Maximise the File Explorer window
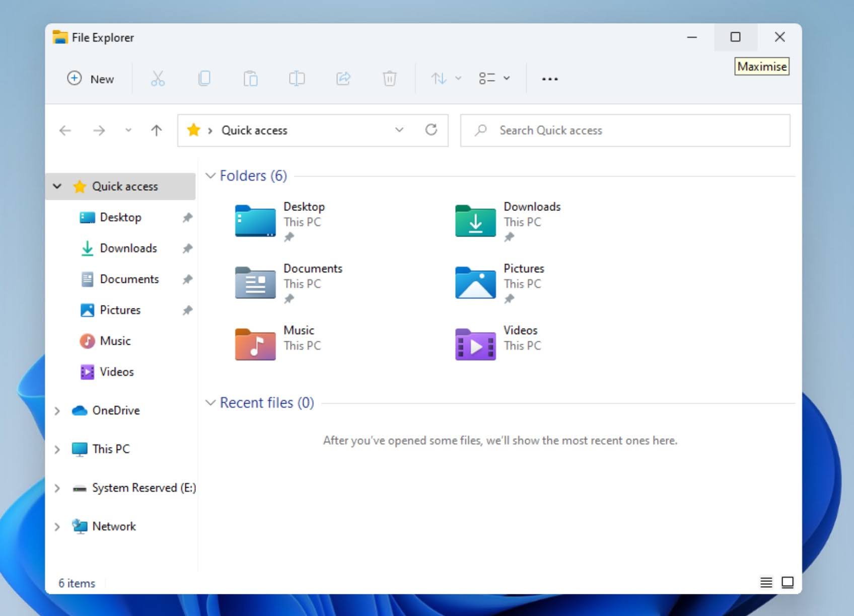The width and height of the screenshot is (854, 616). pos(736,37)
